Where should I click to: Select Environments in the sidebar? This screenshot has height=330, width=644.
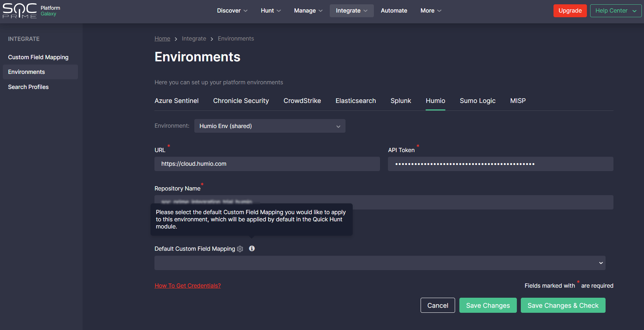pyautogui.click(x=40, y=72)
